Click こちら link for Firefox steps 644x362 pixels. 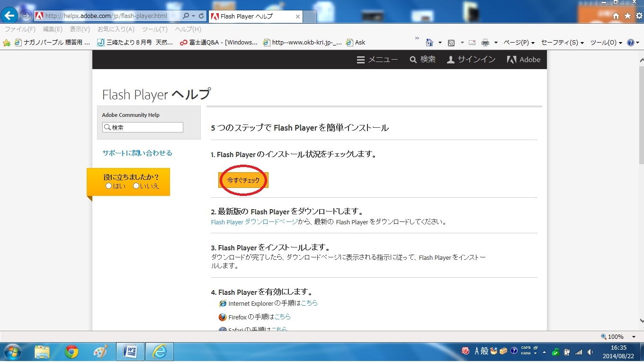(283, 317)
